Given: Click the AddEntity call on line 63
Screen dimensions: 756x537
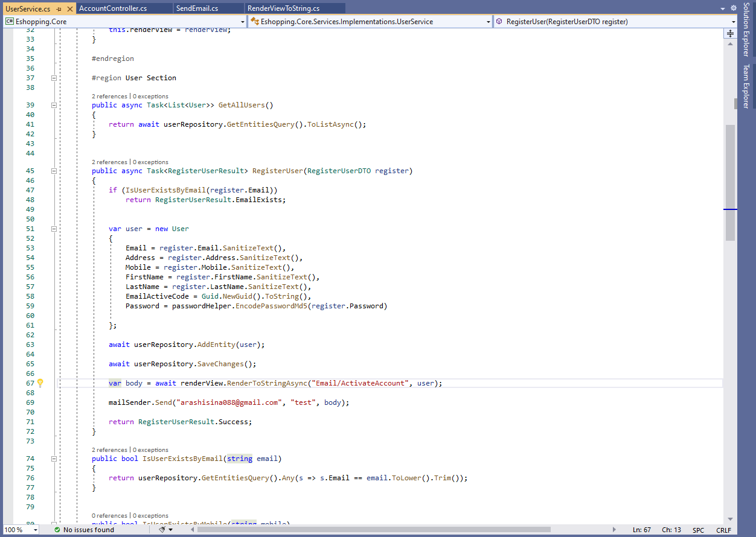Looking at the screenshot, I should coord(216,345).
